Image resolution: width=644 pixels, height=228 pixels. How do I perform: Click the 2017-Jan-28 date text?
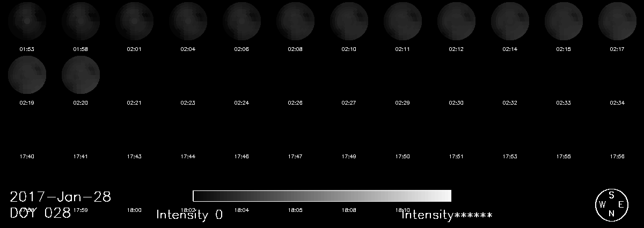click(x=61, y=196)
